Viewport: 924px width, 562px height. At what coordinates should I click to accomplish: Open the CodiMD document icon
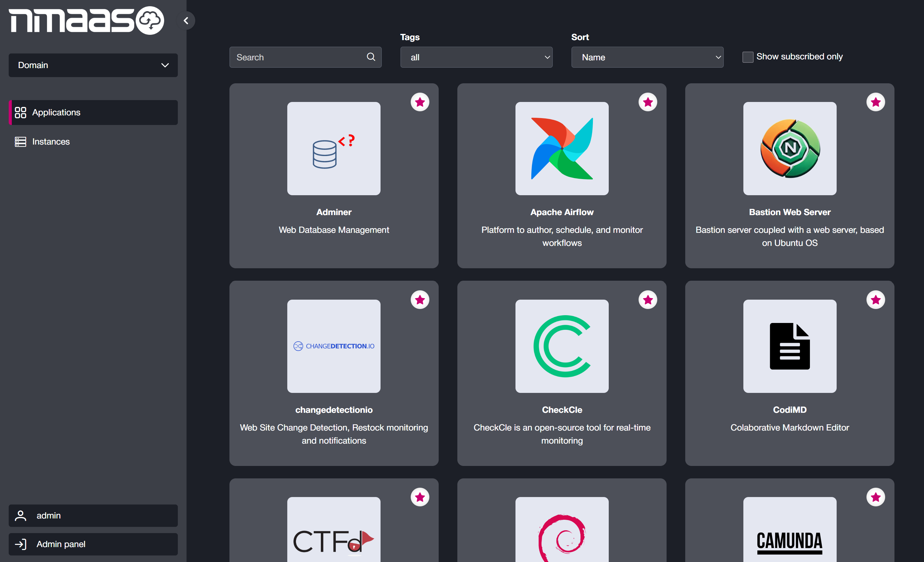[x=789, y=346]
